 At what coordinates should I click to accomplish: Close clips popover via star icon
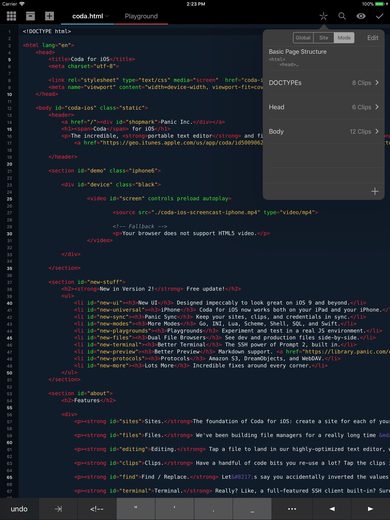pyautogui.click(x=323, y=16)
